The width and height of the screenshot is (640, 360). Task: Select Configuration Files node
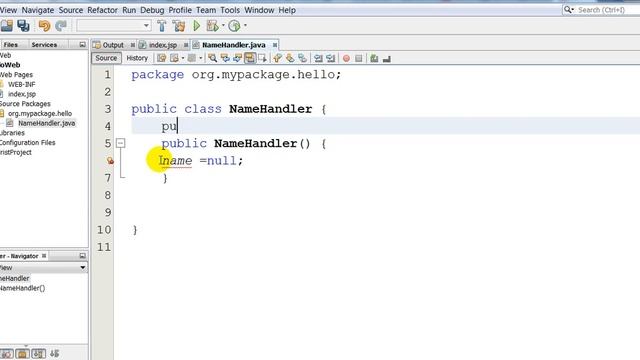point(27,142)
